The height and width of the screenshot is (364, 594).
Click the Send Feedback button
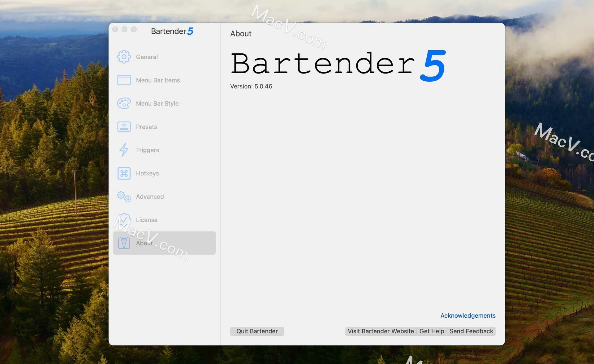point(471,331)
